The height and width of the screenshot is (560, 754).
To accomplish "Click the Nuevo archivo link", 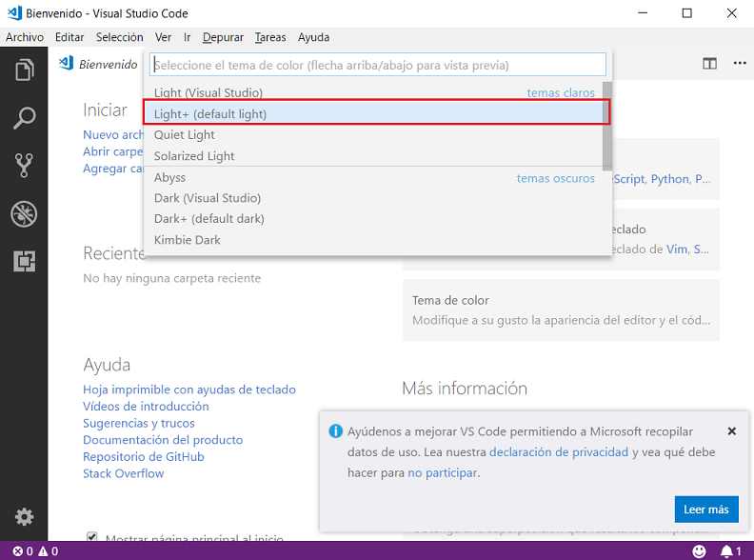I will pos(113,134).
